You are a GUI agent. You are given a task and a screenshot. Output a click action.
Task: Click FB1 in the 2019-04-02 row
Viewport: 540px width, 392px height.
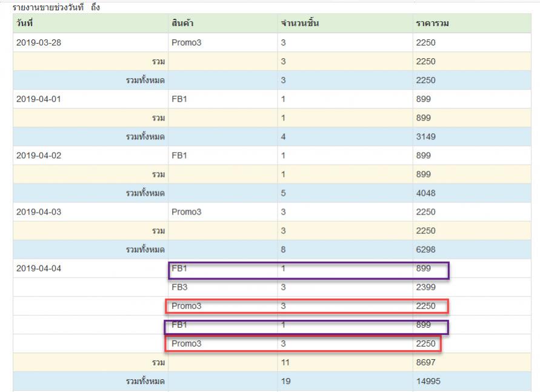click(179, 156)
